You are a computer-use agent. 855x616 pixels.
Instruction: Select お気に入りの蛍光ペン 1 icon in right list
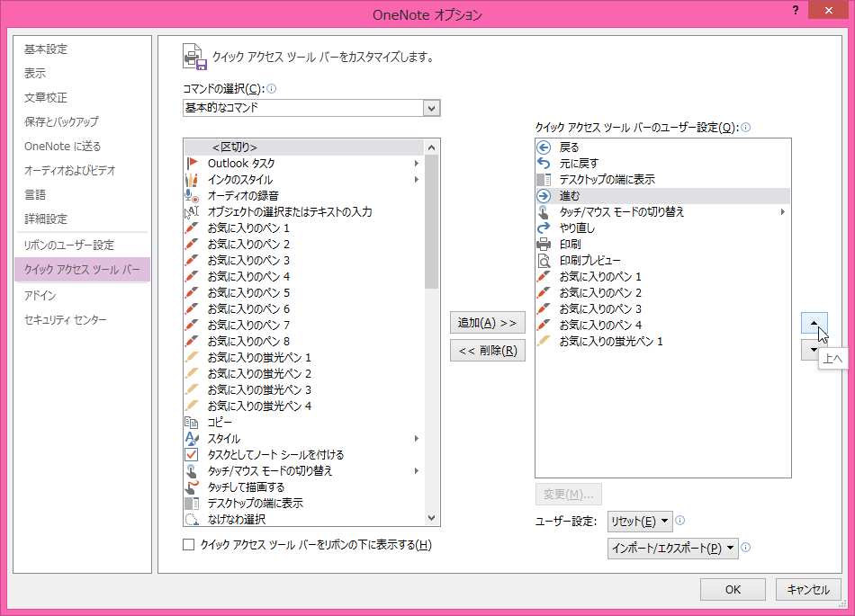click(544, 341)
